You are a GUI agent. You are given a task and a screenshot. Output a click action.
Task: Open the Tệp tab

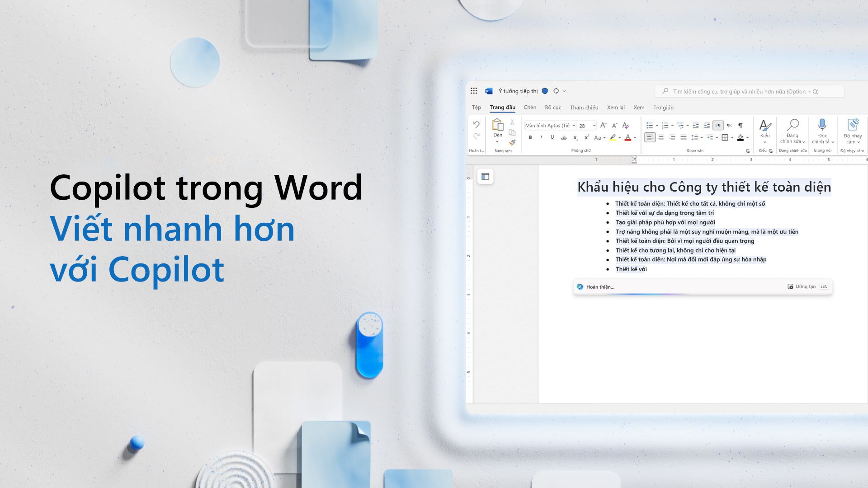pos(476,108)
